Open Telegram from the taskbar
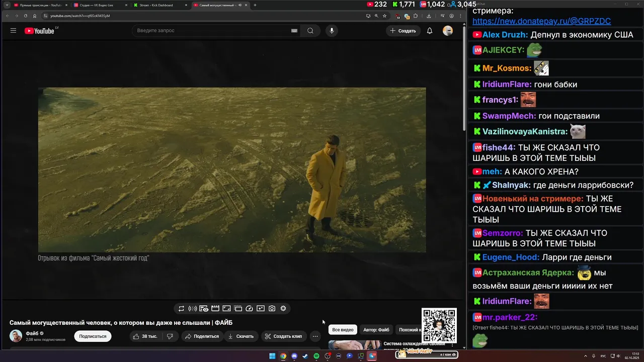This screenshot has height=362, width=644. click(372, 356)
